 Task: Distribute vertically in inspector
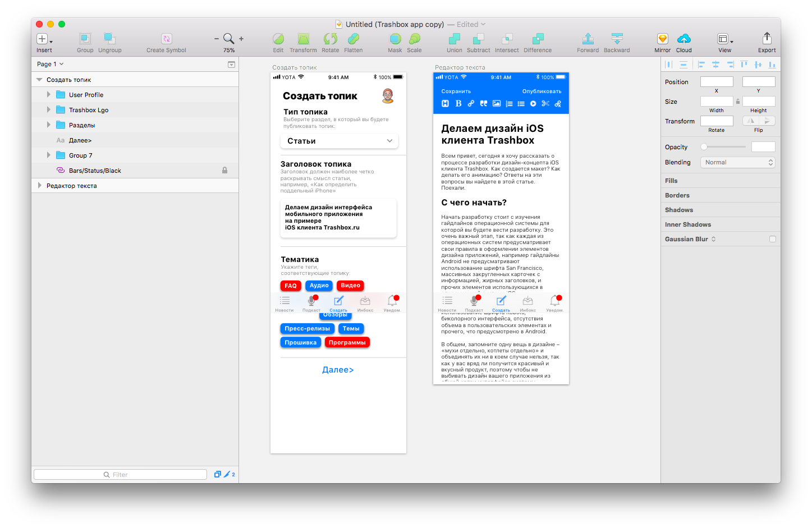pos(683,65)
